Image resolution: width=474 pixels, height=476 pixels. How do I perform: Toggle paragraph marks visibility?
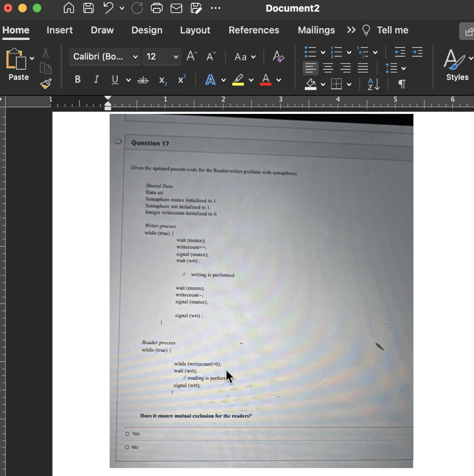click(x=401, y=84)
